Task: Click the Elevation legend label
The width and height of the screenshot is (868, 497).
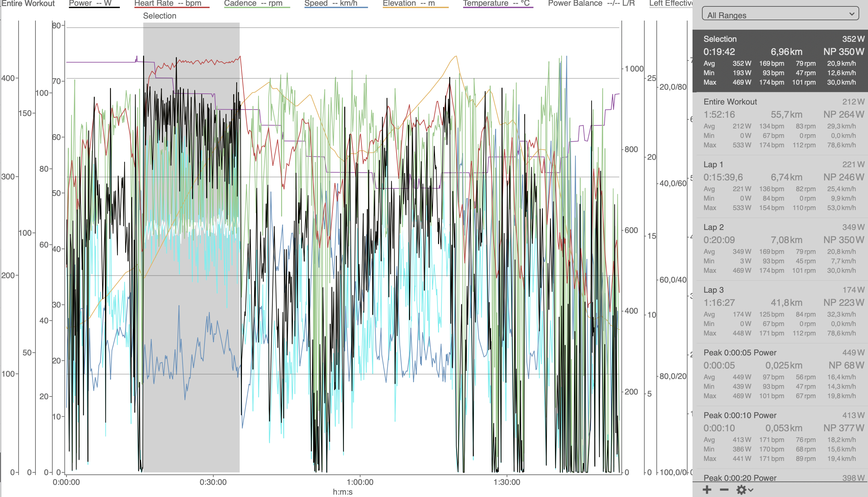Action: [x=409, y=3]
